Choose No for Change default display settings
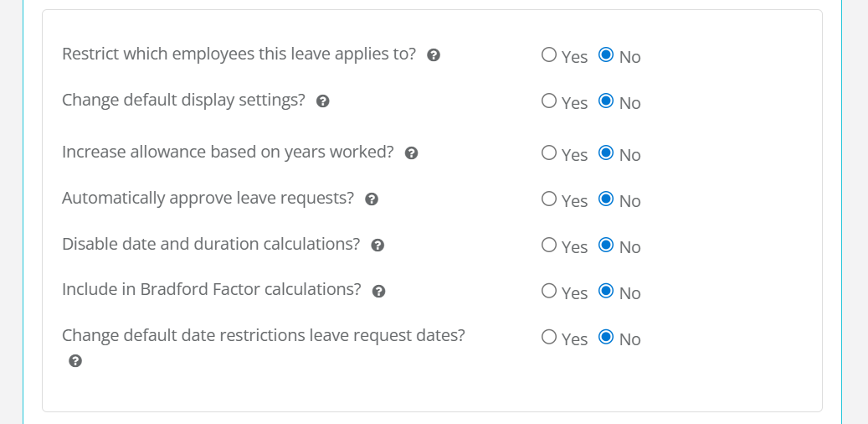 tap(606, 101)
